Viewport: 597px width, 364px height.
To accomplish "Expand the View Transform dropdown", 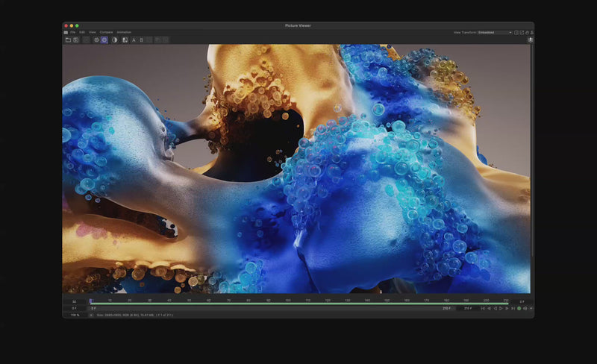I will [495, 32].
